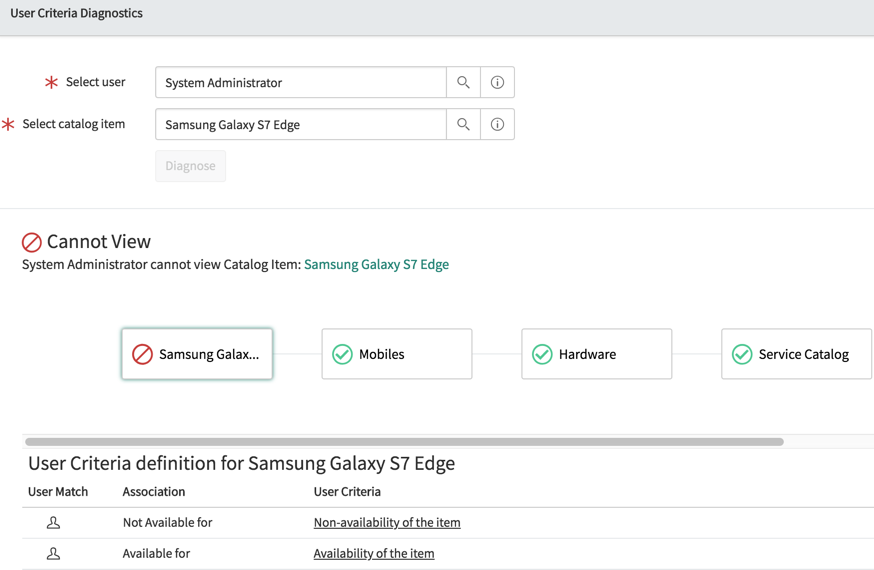Image resolution: width=874 pixels, height=570 pixels.
Task: Click green checkmark in Service Catalog node
Action: coord(742,354)
